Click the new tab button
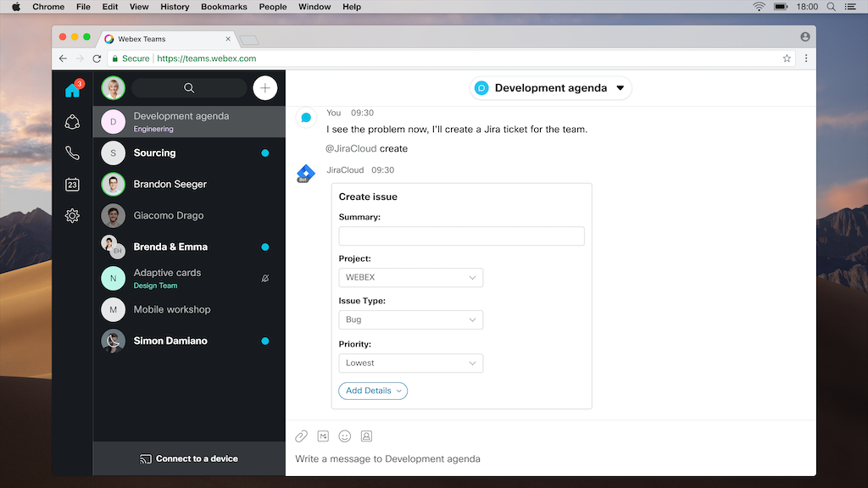The width and height of the screenshot is (868, 488). (x=249, y=40)
